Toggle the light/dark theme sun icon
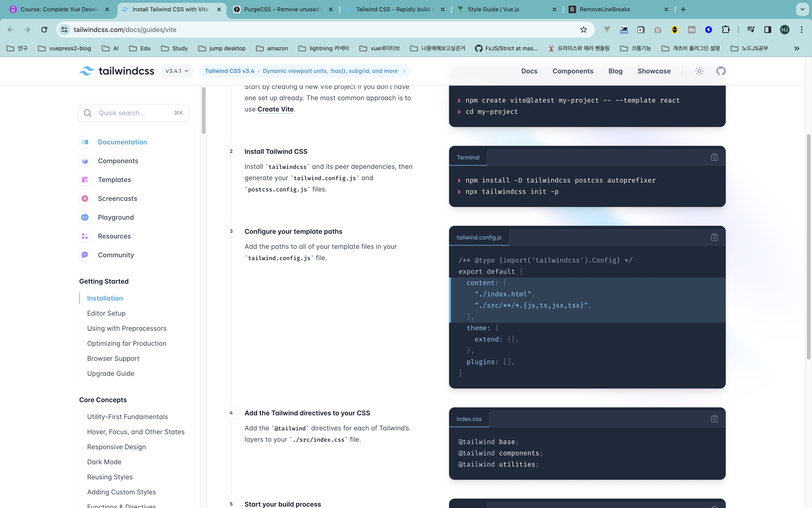The image size is (812, 508). pos(699,71)
